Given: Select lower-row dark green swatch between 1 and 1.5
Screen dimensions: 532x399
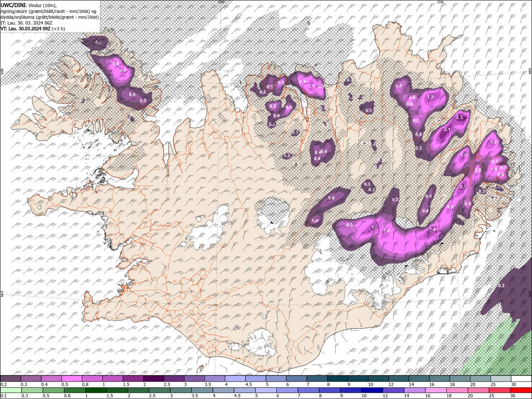Looking at the screenshot, I should point(96,390).
